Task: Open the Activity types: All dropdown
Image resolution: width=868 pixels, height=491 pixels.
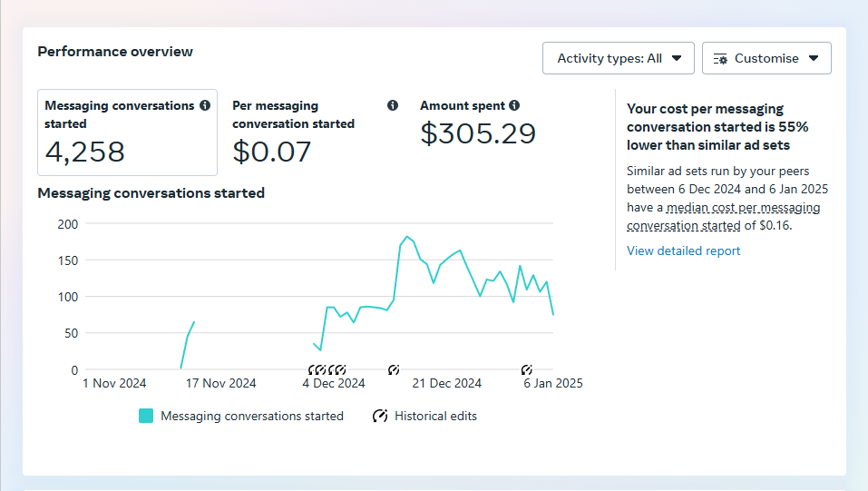Action: coord(619,58)
